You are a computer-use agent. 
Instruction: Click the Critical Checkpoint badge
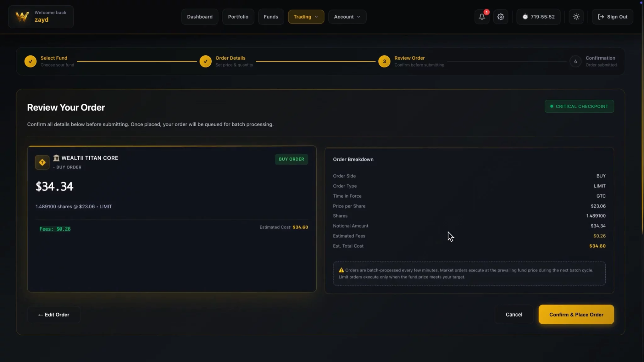(579, 106)
